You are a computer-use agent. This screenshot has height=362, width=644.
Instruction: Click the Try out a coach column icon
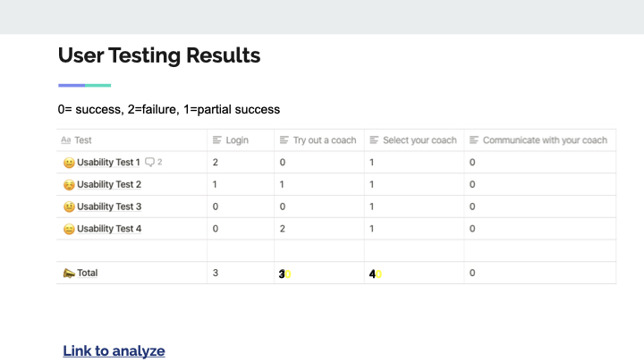click(x=284, y=140)
